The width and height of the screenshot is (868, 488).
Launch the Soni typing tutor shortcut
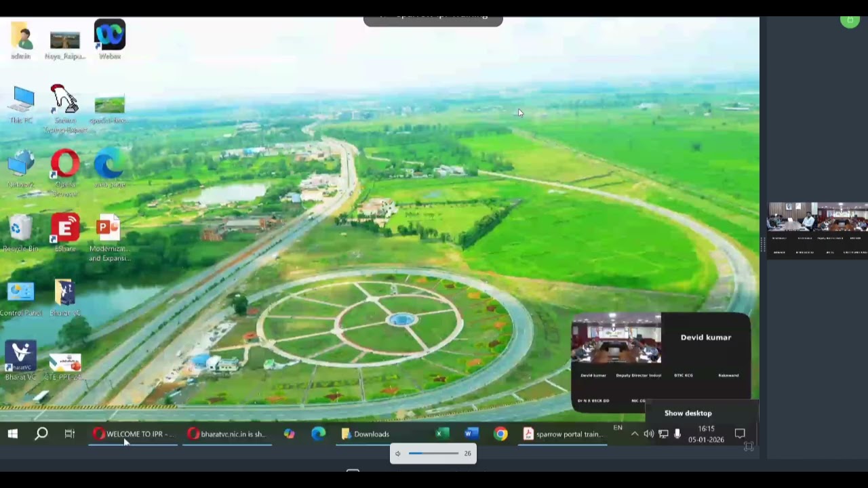point(65,108)
